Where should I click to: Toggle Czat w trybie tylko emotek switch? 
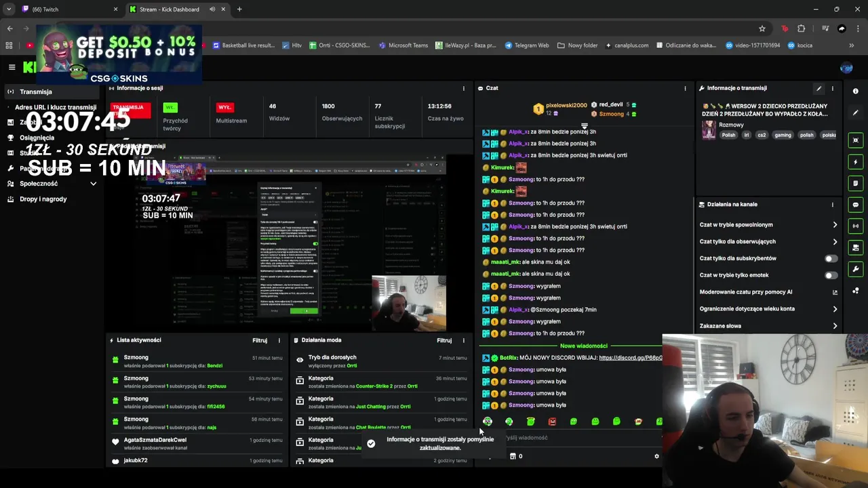(831, 275)
